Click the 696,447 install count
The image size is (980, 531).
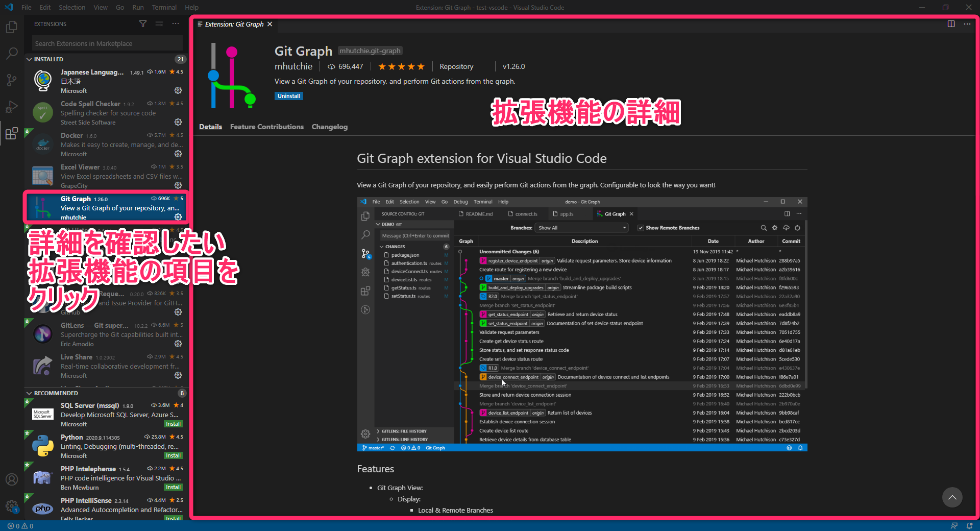coord(346,66)
